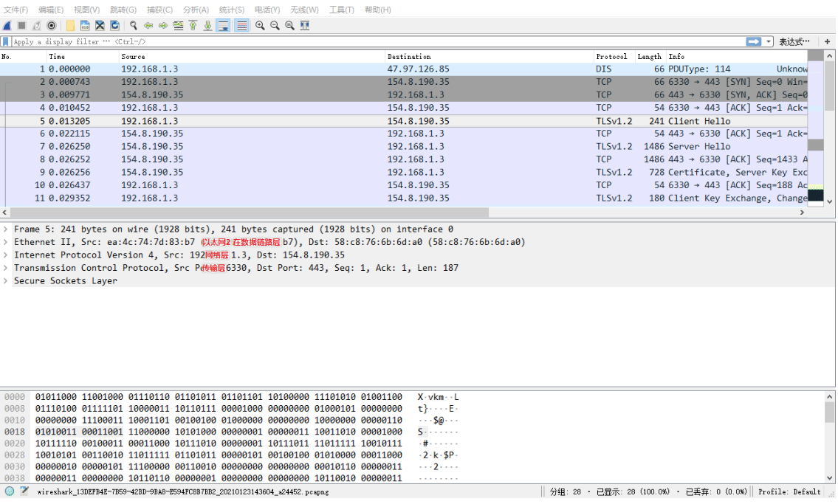Close this capture file using the X icon
Viewport: 838px width, 504px height.
[100, 26]
